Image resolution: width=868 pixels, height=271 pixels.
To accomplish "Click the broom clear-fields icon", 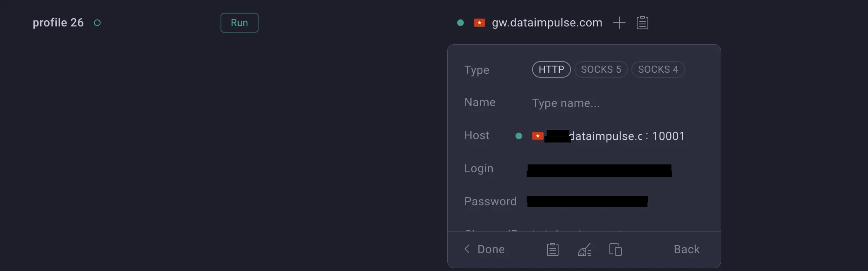I will pyautogui.click(x=585, y=250).
